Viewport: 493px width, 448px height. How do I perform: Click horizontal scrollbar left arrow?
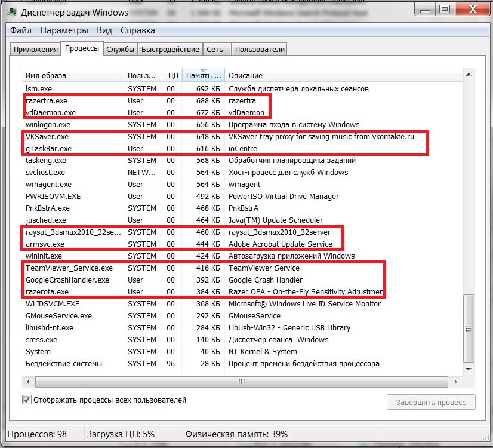(28, 382)
